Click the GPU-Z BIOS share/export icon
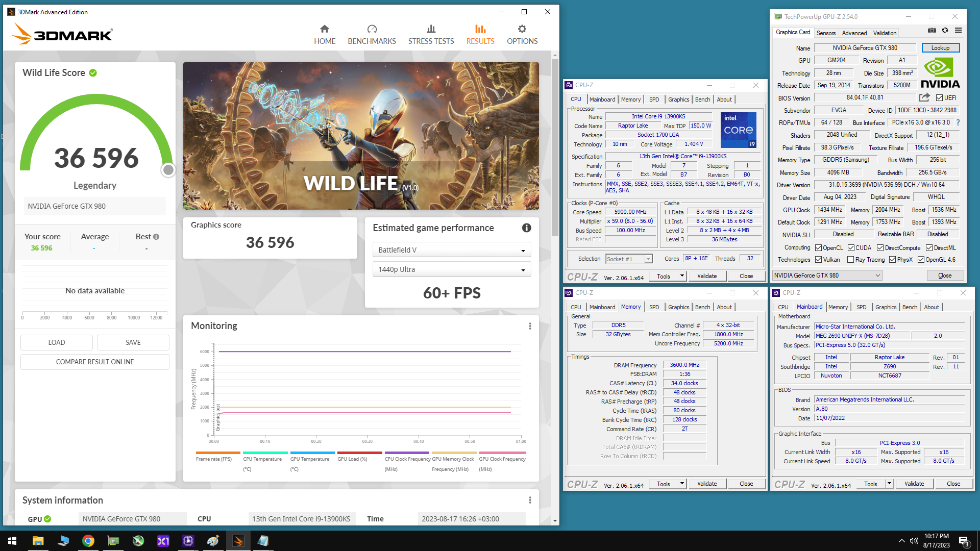The image size is (980, 551). coord(924,97)
